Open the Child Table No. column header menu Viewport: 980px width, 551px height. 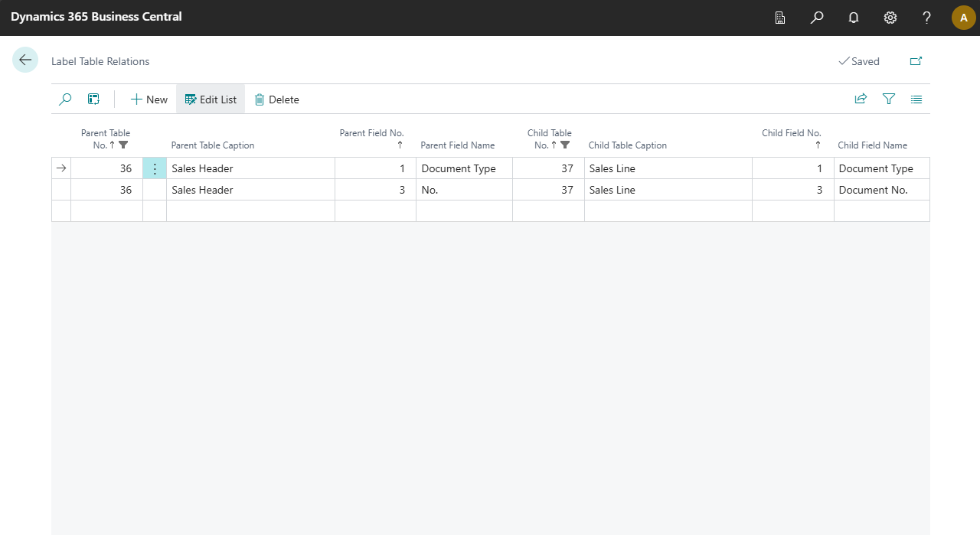(x=549, y=139)
